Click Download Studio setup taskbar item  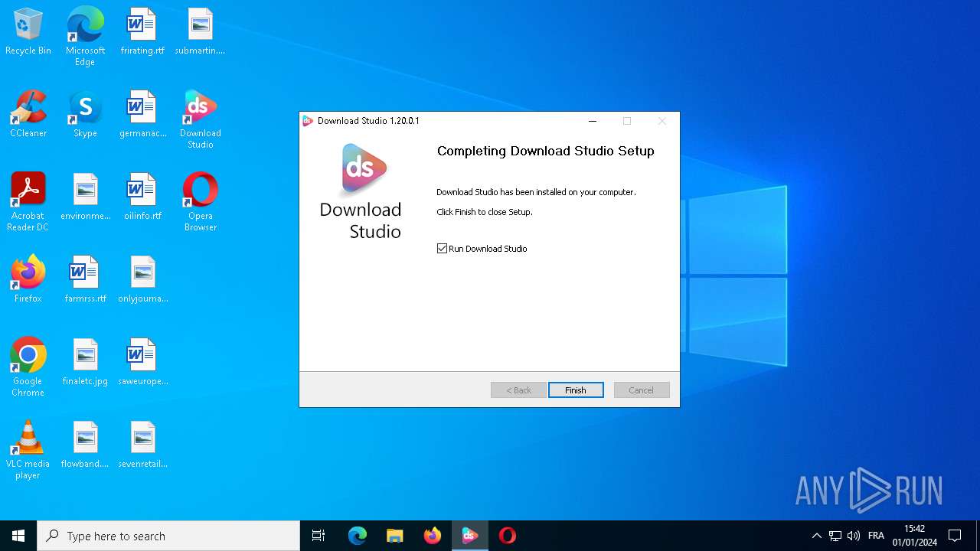tap(470, 536)
